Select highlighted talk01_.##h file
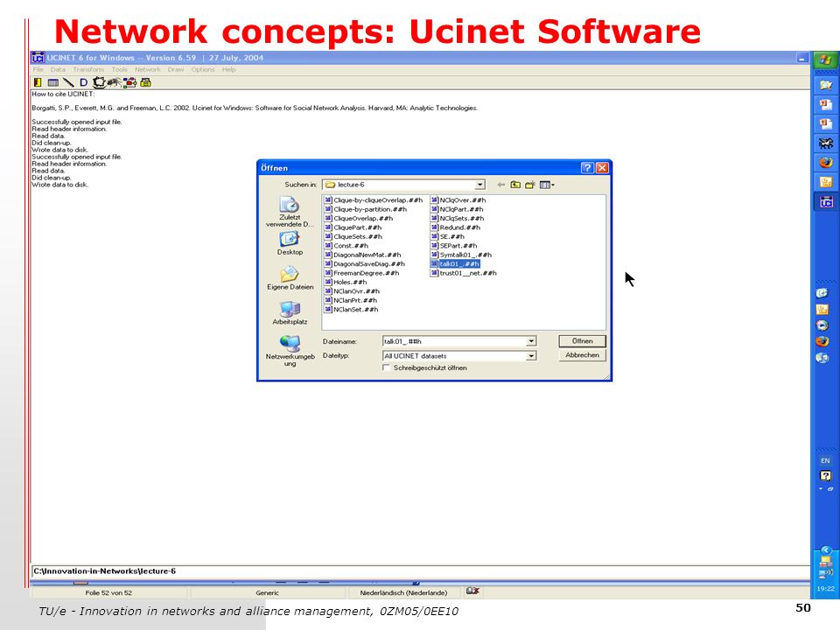 (455, 264)
